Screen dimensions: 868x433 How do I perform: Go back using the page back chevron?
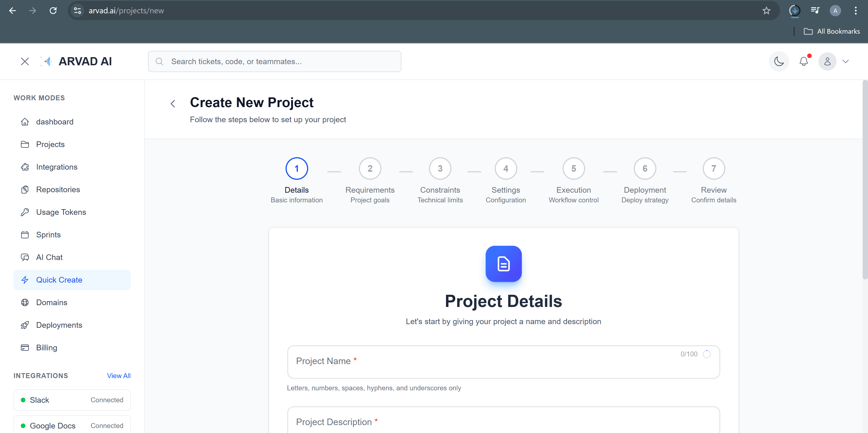tap(173, 103)
